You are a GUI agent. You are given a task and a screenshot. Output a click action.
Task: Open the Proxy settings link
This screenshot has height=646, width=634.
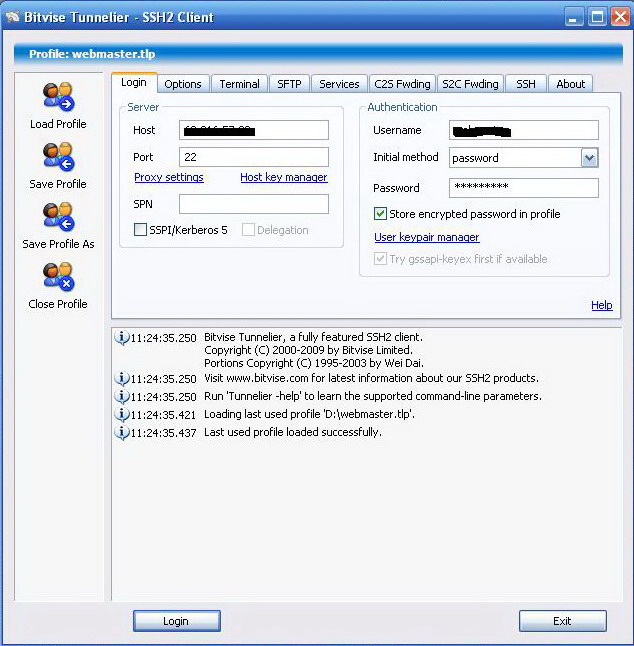169,177
